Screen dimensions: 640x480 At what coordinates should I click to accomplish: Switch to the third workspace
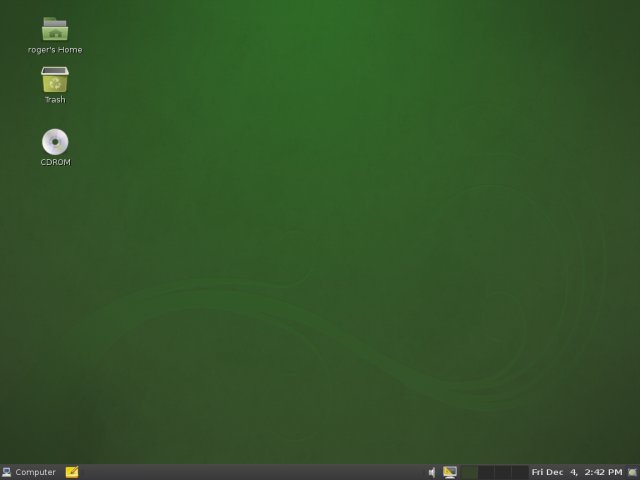(503, 473)
